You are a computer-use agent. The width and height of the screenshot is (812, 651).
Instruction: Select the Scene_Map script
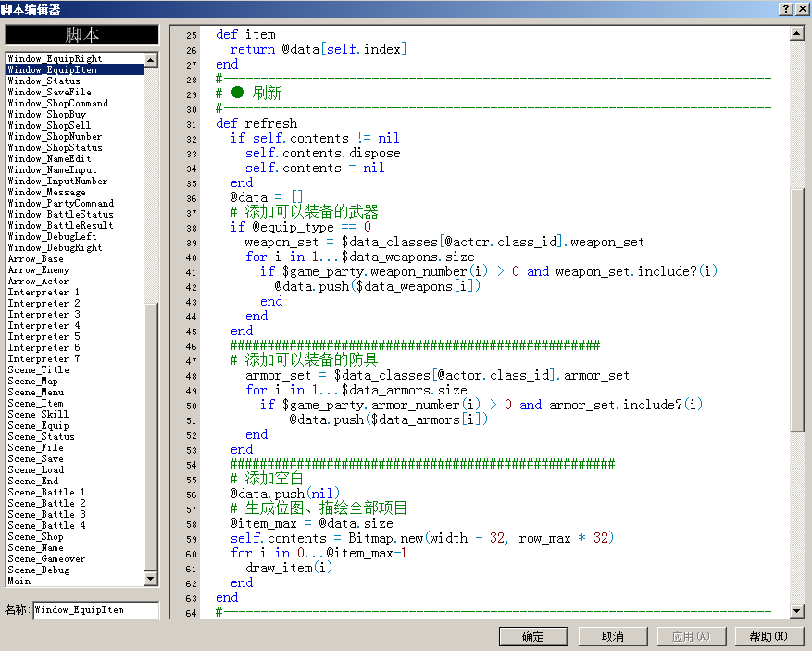75,382
